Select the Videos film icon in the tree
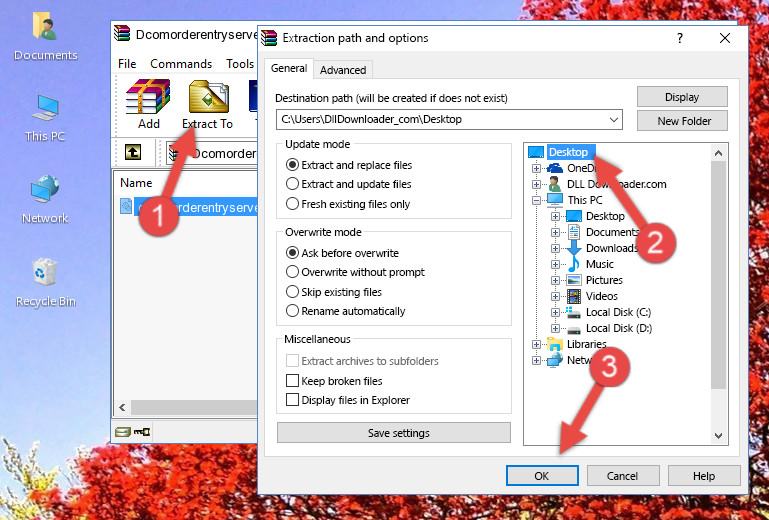769x520 pixels. 574,296
